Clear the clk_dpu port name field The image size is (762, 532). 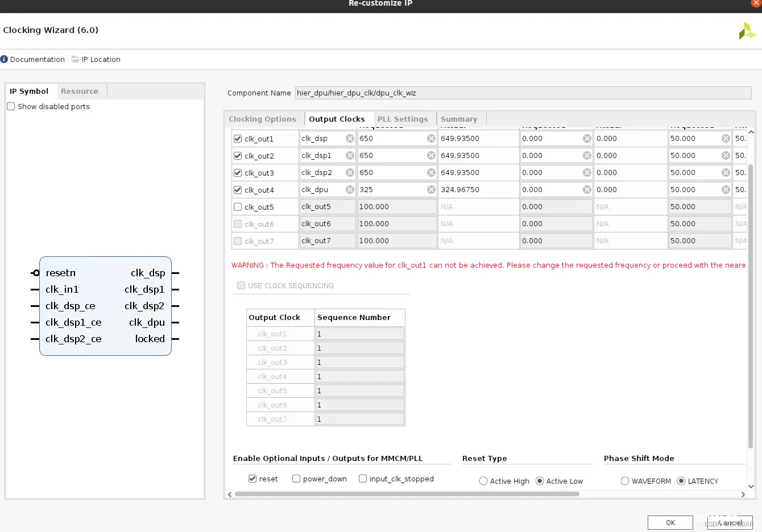click(350, 190)
